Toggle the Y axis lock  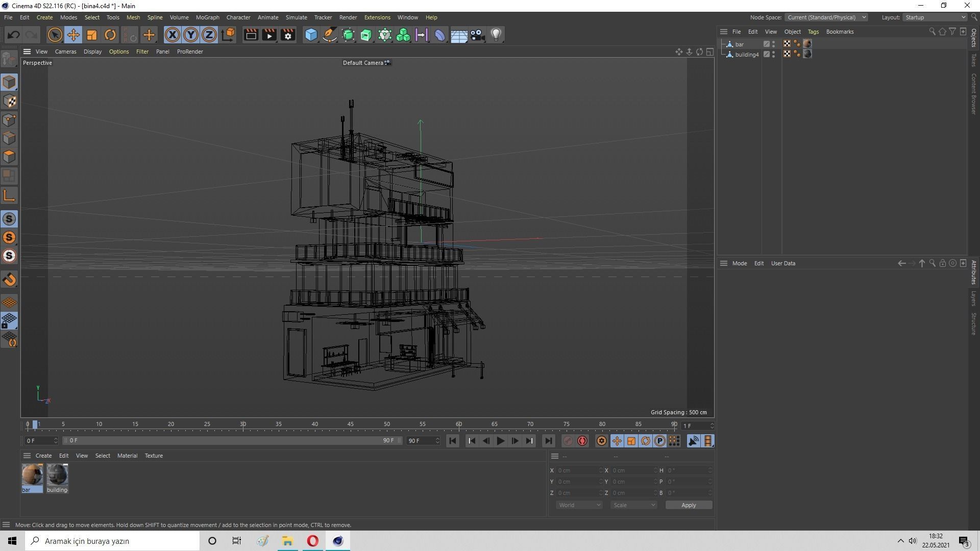coord(191,35)
